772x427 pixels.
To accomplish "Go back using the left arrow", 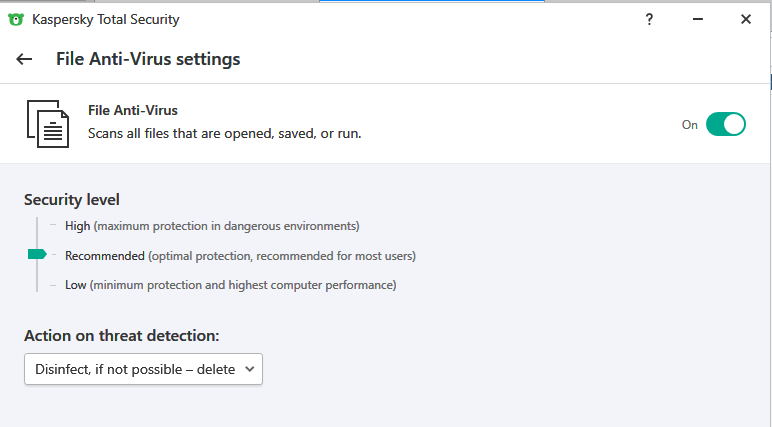I will coord(24,60).
